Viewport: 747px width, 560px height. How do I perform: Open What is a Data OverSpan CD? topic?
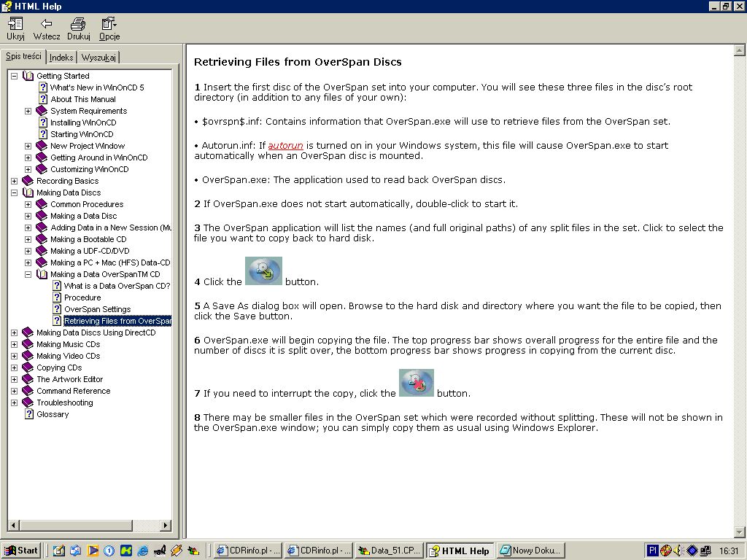click(x=117, y=286)
